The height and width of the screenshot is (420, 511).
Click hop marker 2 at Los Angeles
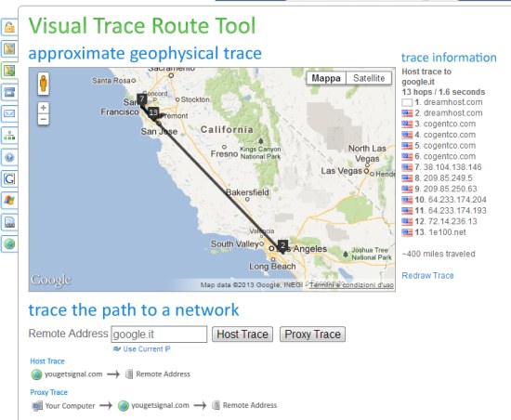[282, 245]
